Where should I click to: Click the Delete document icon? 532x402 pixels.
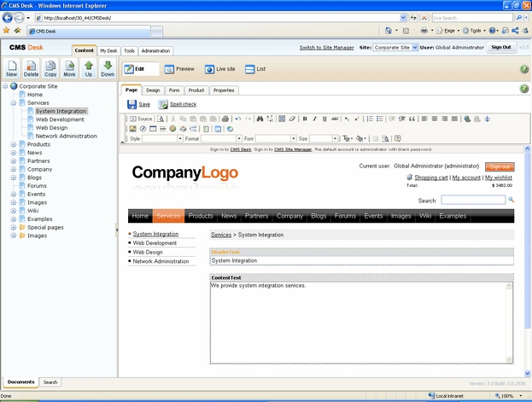tap(32, 67)
